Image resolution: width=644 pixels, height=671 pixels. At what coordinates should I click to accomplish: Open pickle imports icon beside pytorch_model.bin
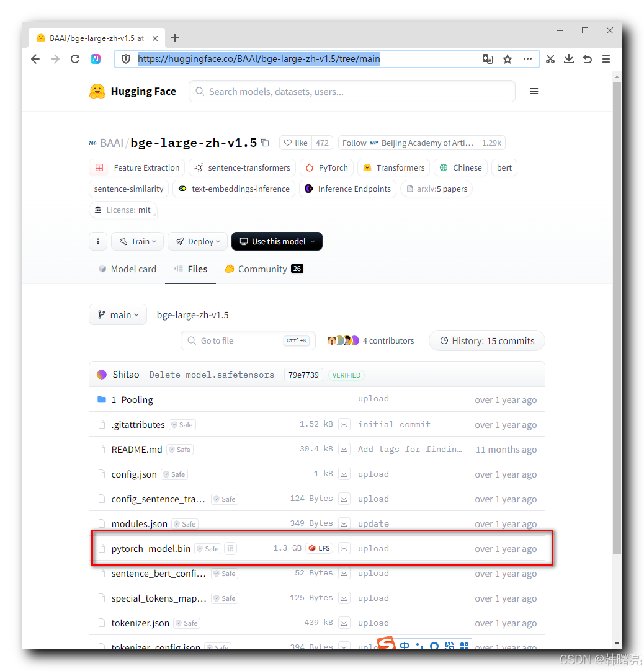230,549
